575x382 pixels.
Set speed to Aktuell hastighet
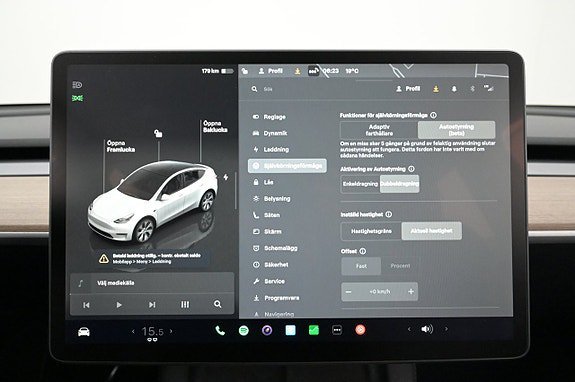pyautogui.click(x=432, y=231)
